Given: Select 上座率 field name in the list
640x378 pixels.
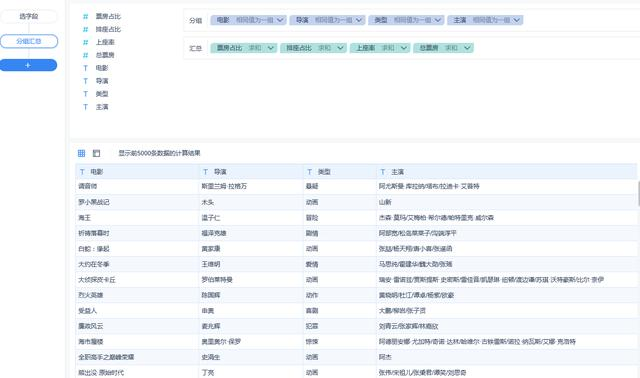Looking at the screenshot, I should (x=105, y=42).
